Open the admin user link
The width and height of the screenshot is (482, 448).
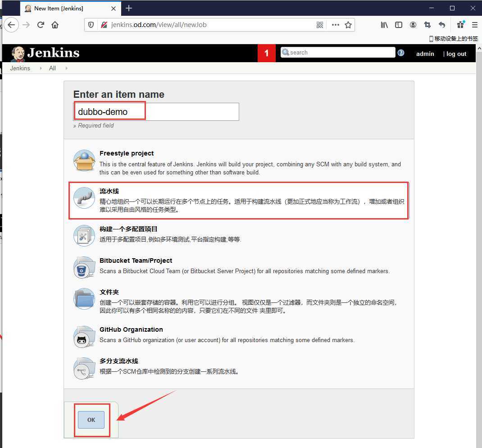tap(425, 54)
